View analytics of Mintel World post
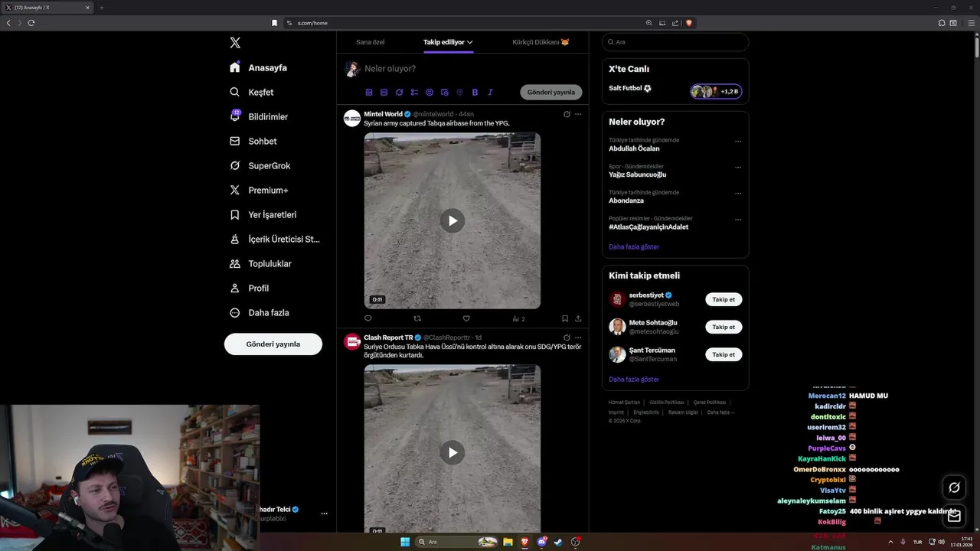 click(x=518, y=318)
